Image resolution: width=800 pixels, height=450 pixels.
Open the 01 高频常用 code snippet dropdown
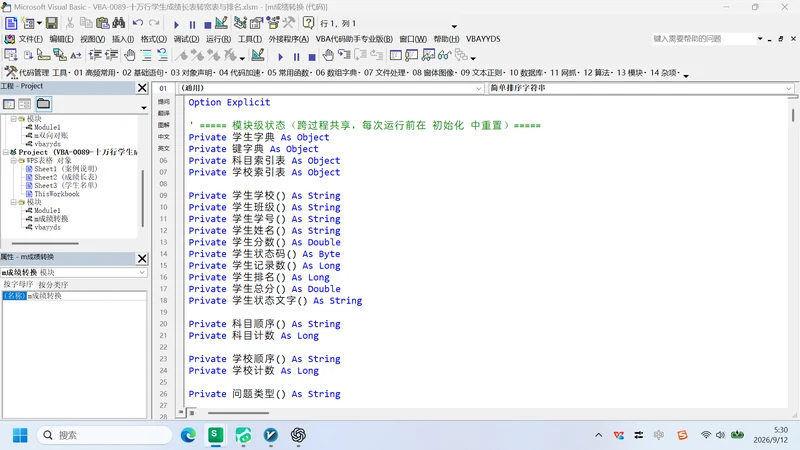coord(96,73)
